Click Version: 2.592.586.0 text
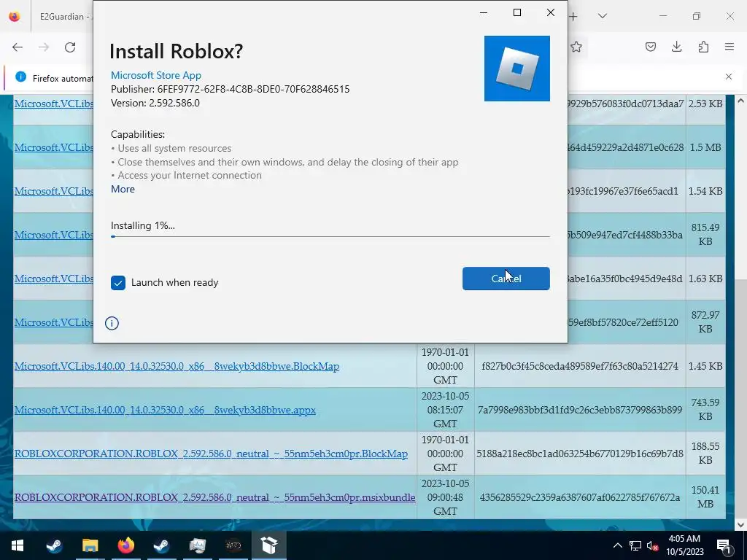The image size is (747, 560). 155,103
